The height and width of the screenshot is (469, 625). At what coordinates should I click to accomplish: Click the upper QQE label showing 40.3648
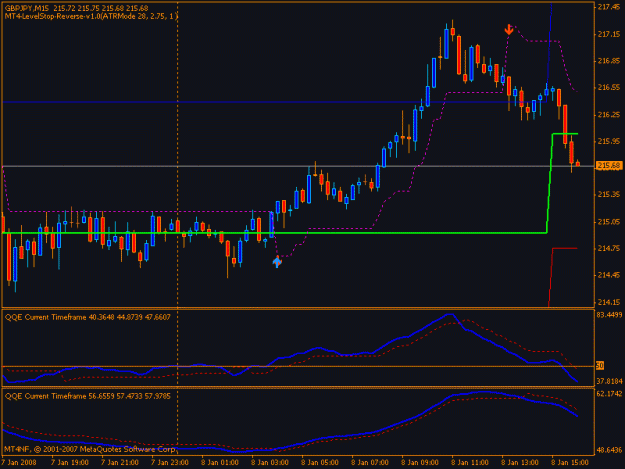click(x=88, y=317)
